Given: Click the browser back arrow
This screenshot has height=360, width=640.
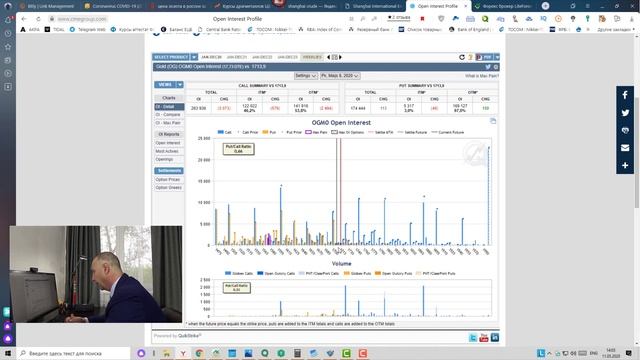Looking at the screenshot, I should click(24, 19).
